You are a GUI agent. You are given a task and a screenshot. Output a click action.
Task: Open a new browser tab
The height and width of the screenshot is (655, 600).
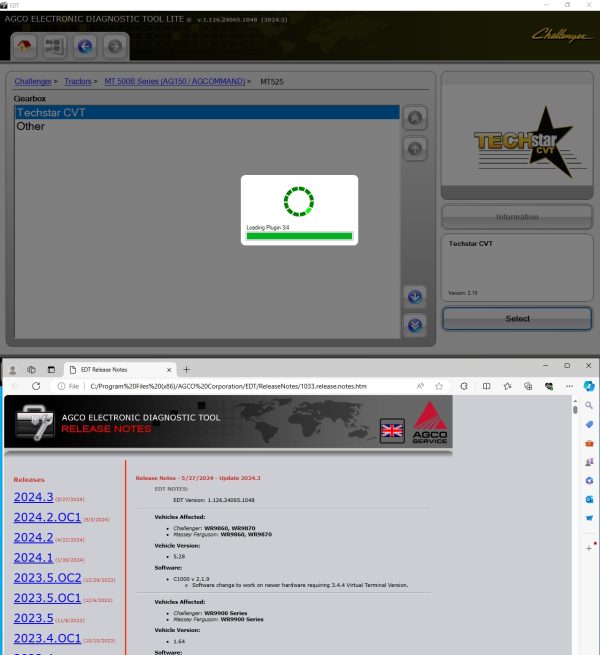(x=186, y=370)
